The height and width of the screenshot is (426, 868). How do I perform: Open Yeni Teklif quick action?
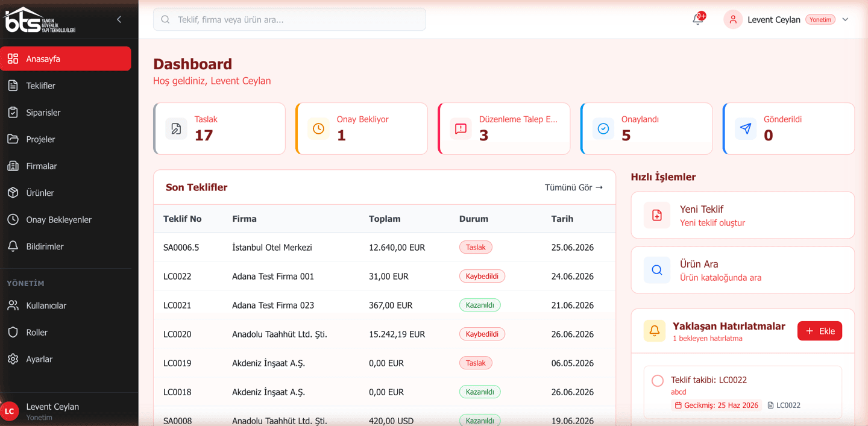coord(743,215)
